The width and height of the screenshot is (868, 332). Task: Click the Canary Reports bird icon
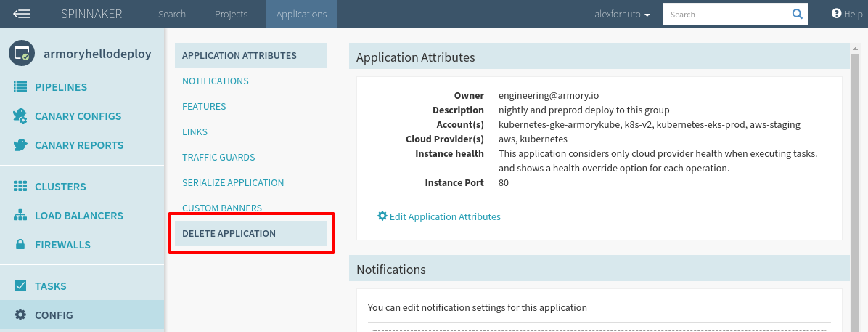[20, 145]
